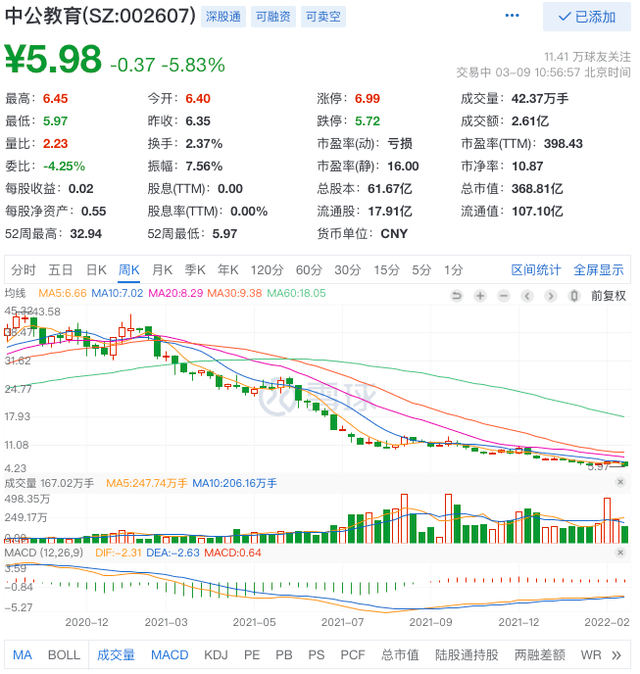Click the 市盈率(TTM) value 398.43
This screenshot has height=674, width=640.
(x=563, y=144)
